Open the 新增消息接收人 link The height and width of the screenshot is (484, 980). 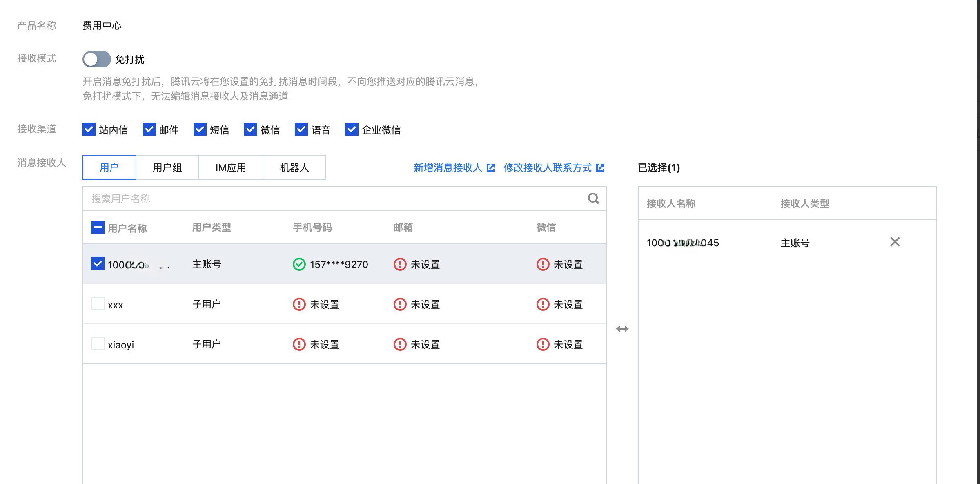click(x=448, y=168)
